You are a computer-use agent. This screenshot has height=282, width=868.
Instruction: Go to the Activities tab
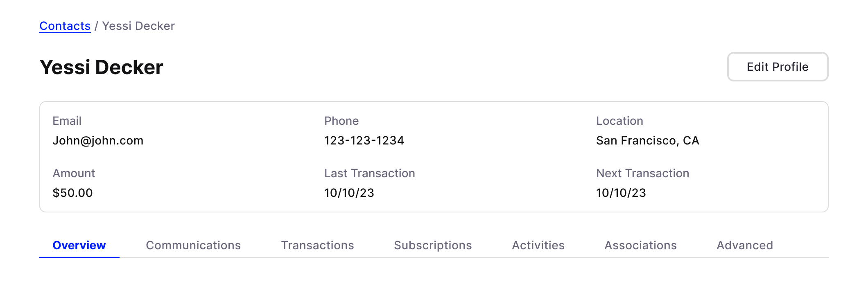[538, 245]
